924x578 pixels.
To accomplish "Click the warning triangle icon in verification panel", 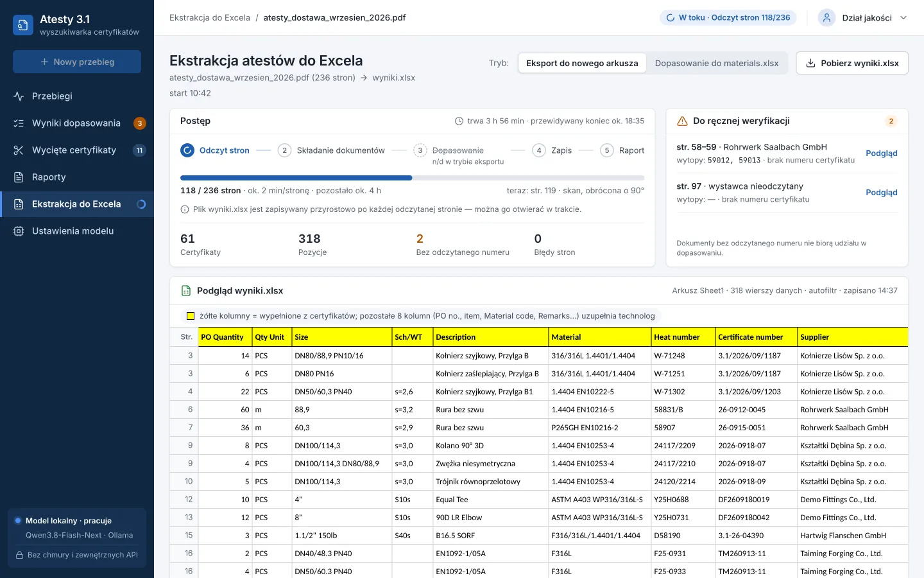I will pyautogui.click(x=682, y=121).
